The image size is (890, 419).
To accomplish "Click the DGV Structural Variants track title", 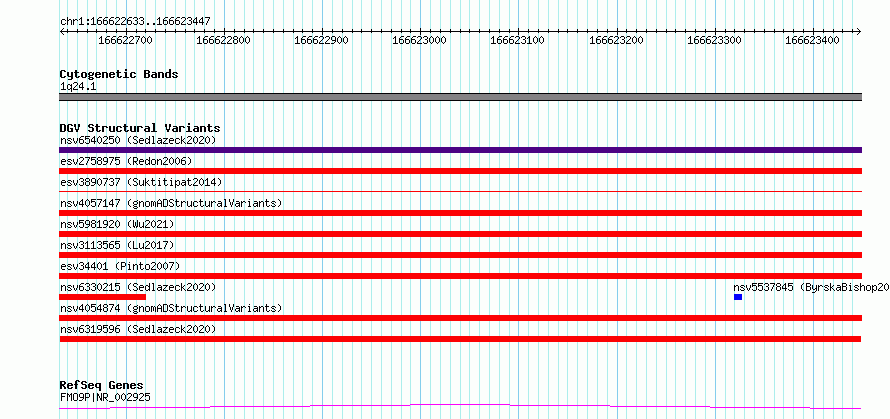I will [x=140, y=128].
